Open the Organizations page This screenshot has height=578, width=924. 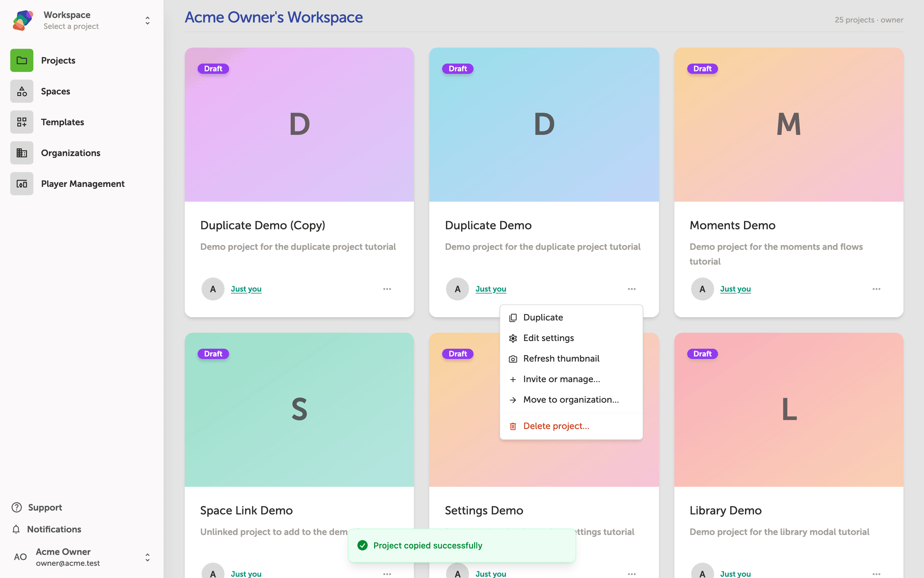pyautogui.click(x=71, y=153)
